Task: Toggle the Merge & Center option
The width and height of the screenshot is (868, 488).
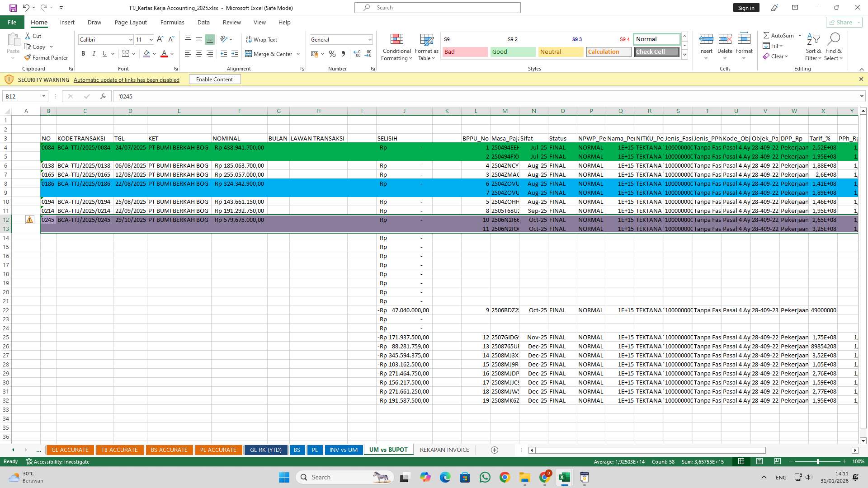Action: click(x=272, y=54)
